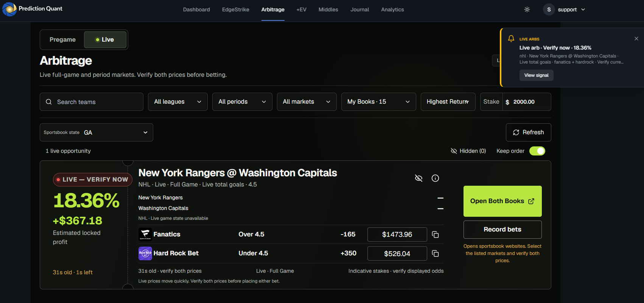
Task: Click the S user avatar
Action: tap(549, 9)
